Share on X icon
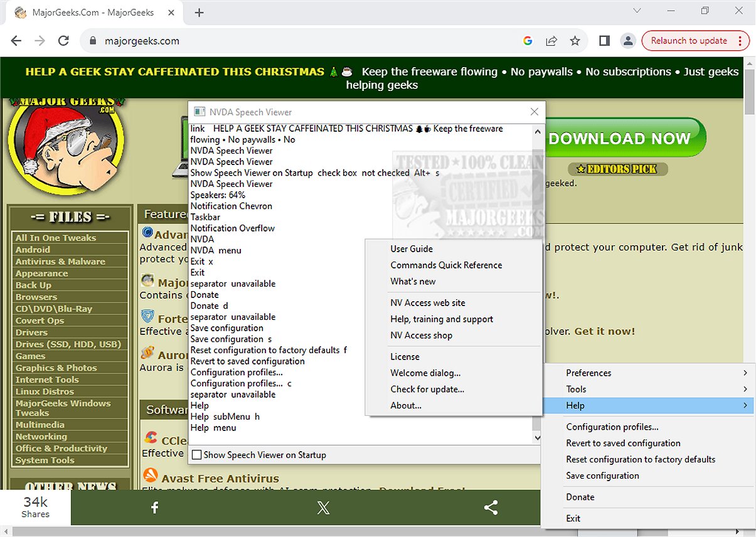This screenshot has height=537, width=756. 323,508
